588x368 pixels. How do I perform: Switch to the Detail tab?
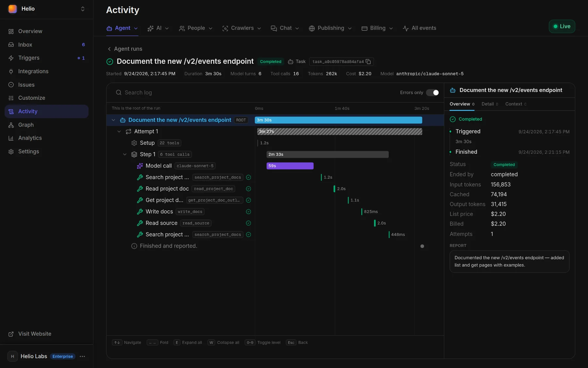pyautogui.click(x=490, y=104)
